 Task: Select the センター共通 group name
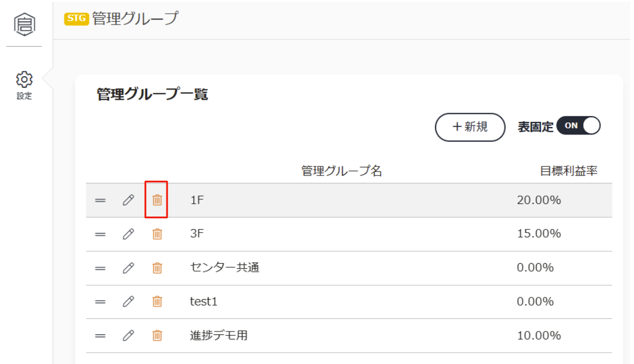click(x=225, y=267)
